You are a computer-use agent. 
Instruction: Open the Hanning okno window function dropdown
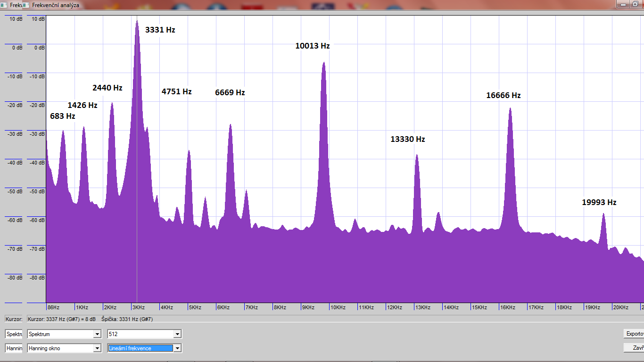coord(64,348)
